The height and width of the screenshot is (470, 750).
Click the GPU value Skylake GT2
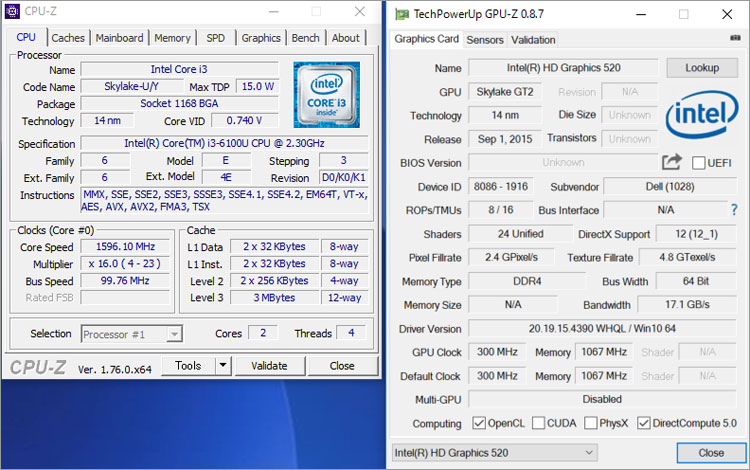[505, 92]
